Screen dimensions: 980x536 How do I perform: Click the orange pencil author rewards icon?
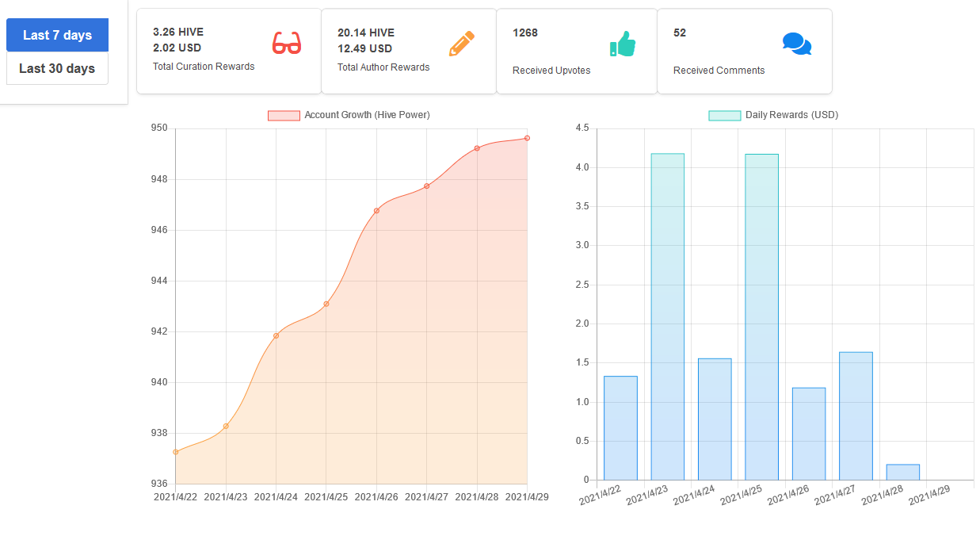[x=461, y=43]
